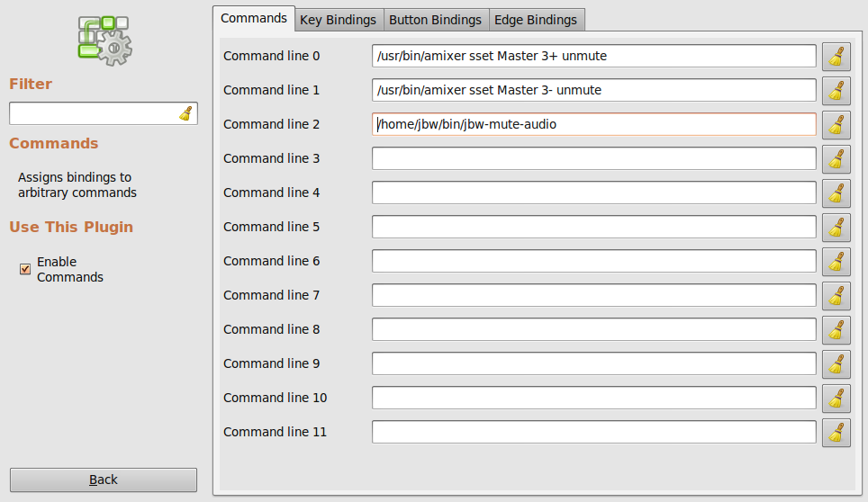Clear the Filter field using its broom icon
This screenshot has width=868, height=502.
[x=185, y=113]
